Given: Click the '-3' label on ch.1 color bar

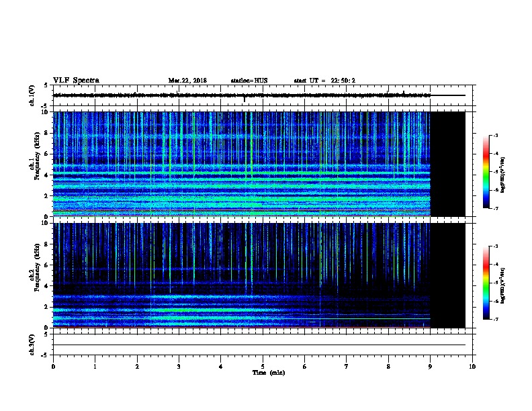Looking at the screenshot, I should (495, 135).
